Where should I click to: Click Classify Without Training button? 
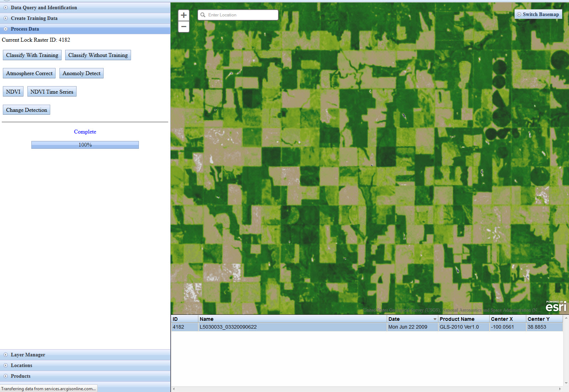coord(98,55)
